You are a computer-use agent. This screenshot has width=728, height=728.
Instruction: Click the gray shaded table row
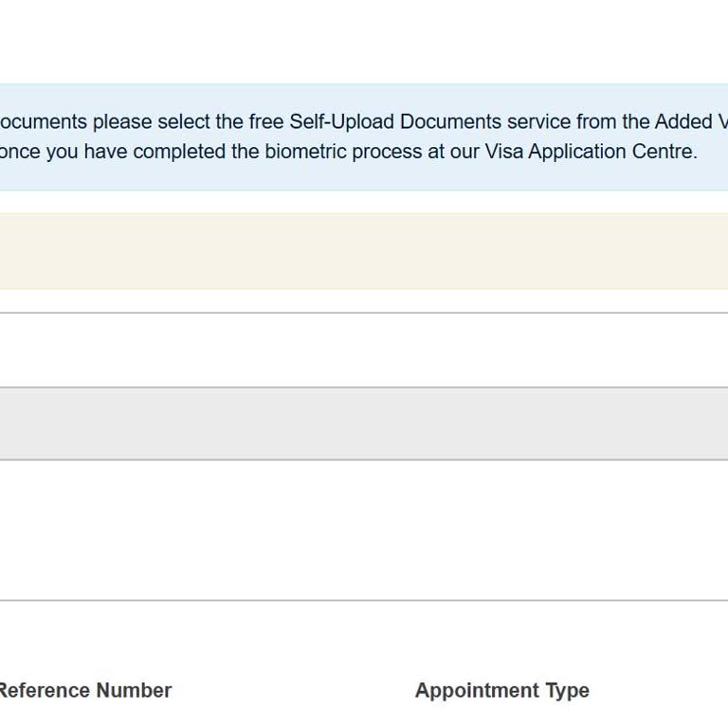[x=364, y=424]
